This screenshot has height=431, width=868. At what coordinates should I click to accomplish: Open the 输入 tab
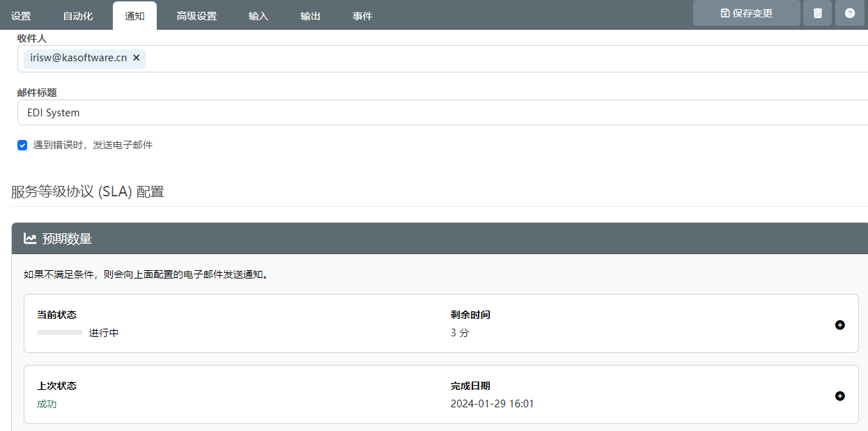tap(258, 16)
